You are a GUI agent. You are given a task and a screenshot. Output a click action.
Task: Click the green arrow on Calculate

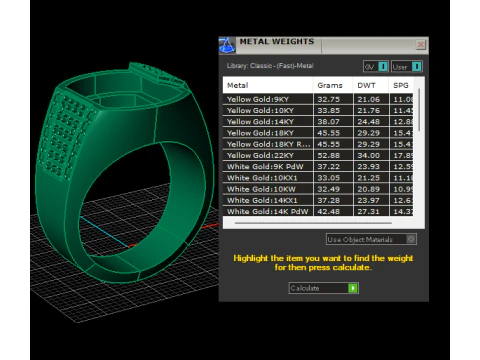(x=353, y=288)
